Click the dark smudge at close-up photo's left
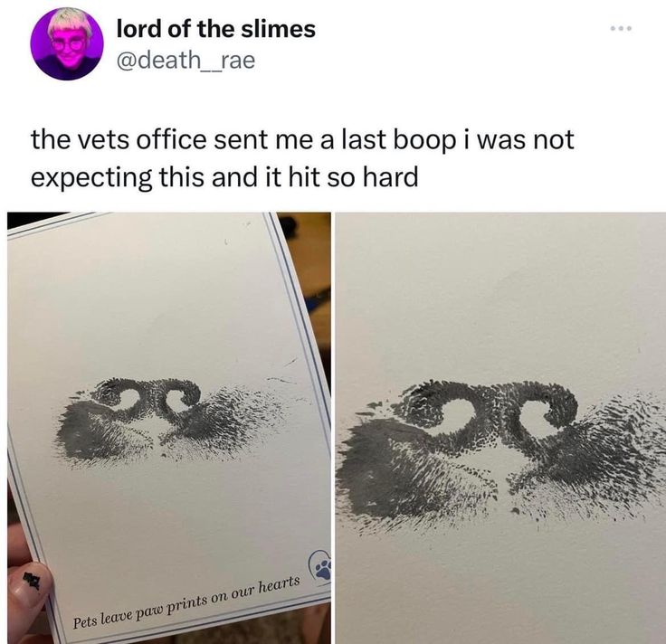The width and height of the screenshot is (666, 644). [374, 467]
